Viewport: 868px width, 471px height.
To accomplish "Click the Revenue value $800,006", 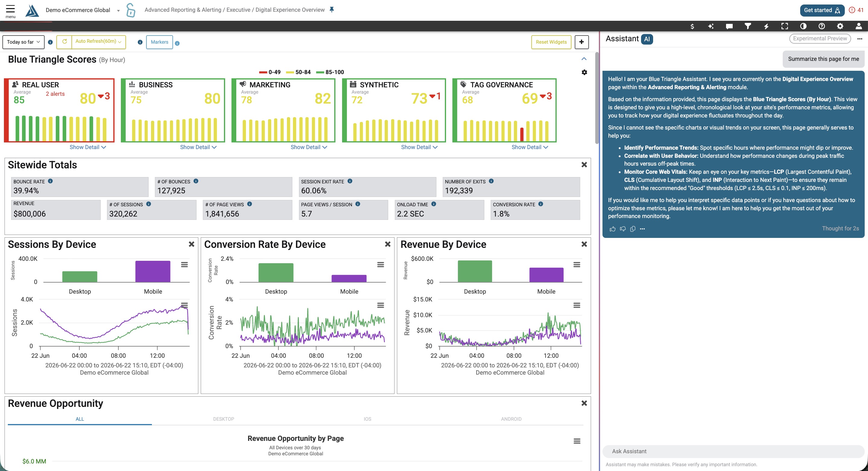I will point(30,214).
